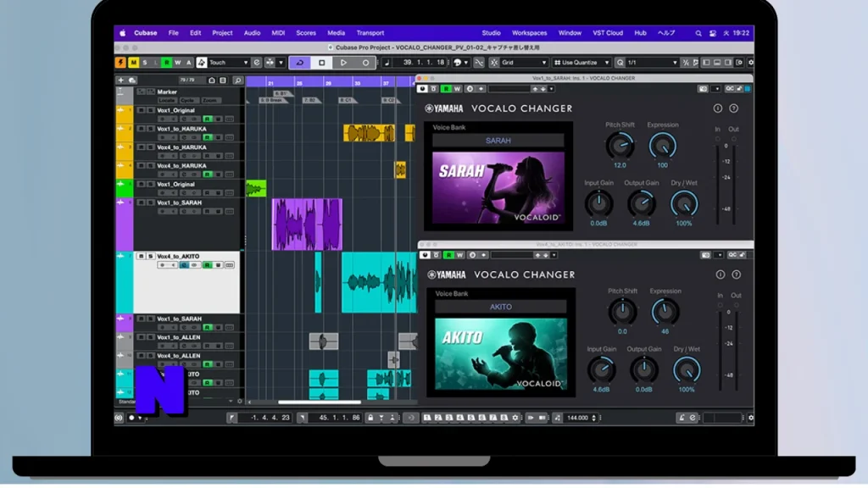The height and width of the screenshot is (488, 868).
Task: Toggle global Read automation R button
Action: (x=167, y=63)
